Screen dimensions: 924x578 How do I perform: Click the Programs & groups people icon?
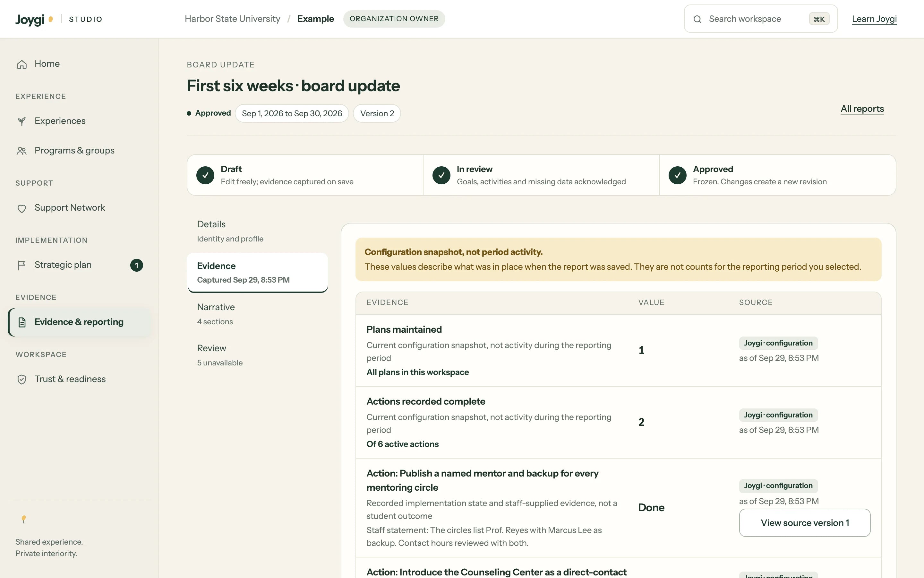[22, 151]
